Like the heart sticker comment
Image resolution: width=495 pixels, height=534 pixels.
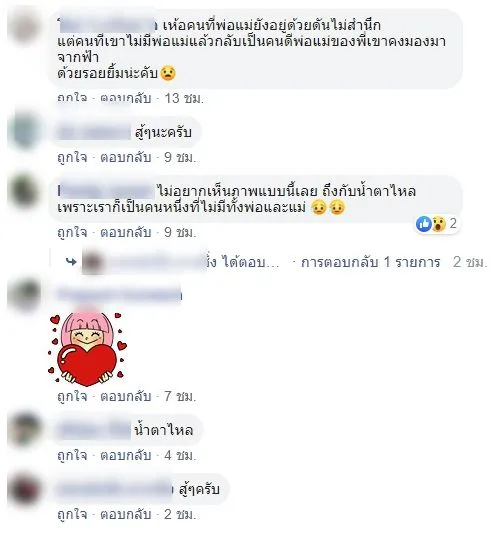tap(72, 396)
